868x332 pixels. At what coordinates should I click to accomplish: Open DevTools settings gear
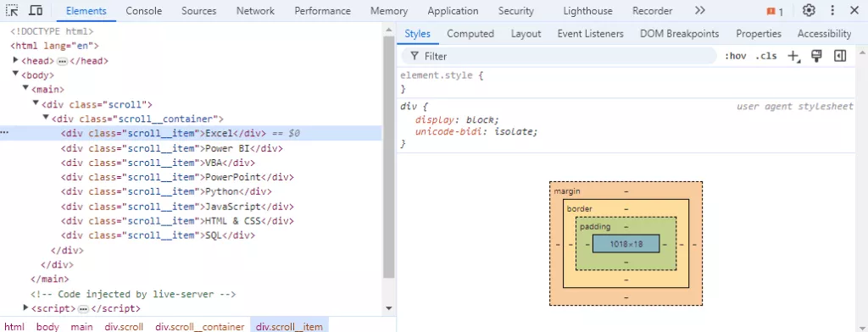(x=809, y=10)
